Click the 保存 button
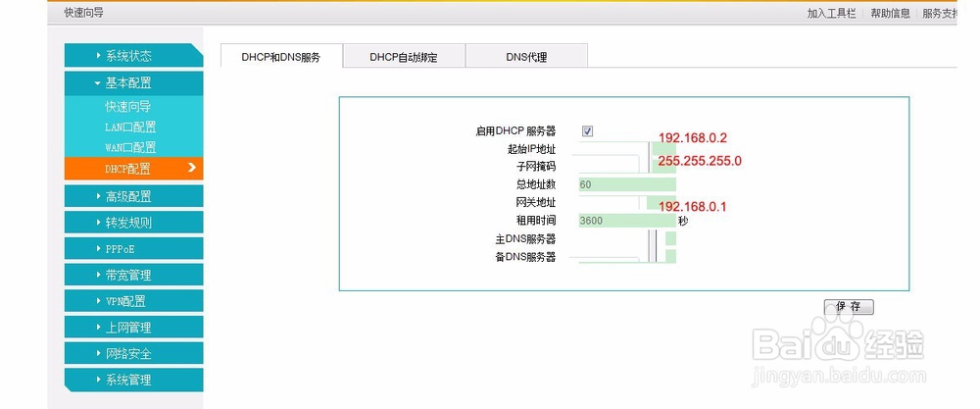980x409 pixels. point(849,306)
